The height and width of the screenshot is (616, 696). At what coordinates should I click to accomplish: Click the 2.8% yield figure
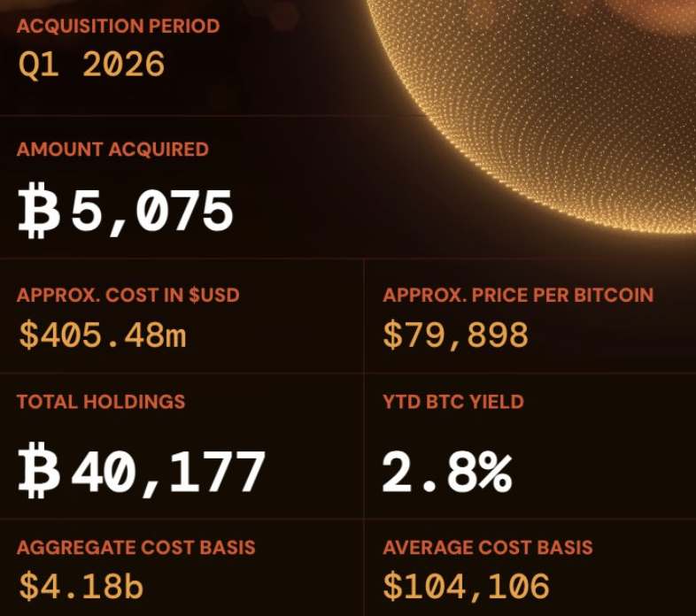click(446, 473)
